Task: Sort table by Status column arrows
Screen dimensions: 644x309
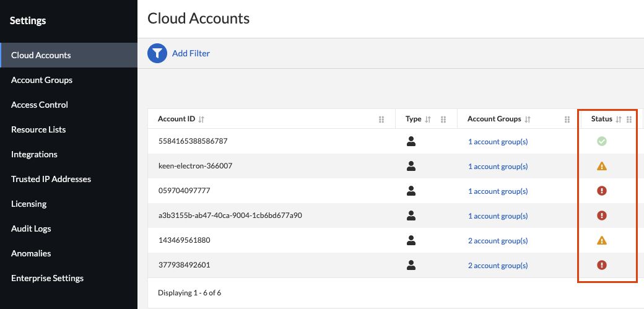Action: coord(618,120)
